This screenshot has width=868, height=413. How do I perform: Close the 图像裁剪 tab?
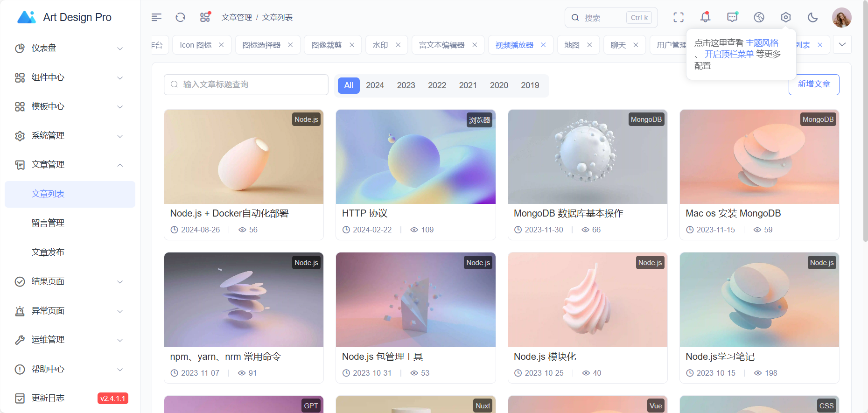pos(352,45)
